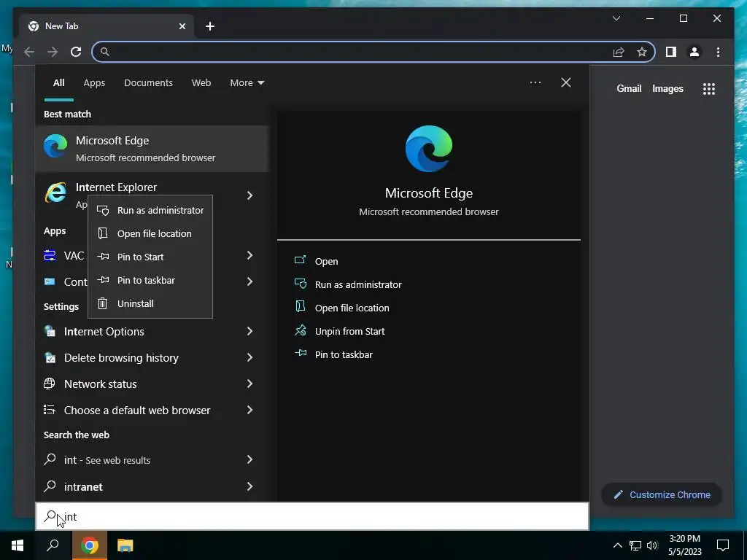
Task: Click Windows Start button
Action: tap(18, 545)
